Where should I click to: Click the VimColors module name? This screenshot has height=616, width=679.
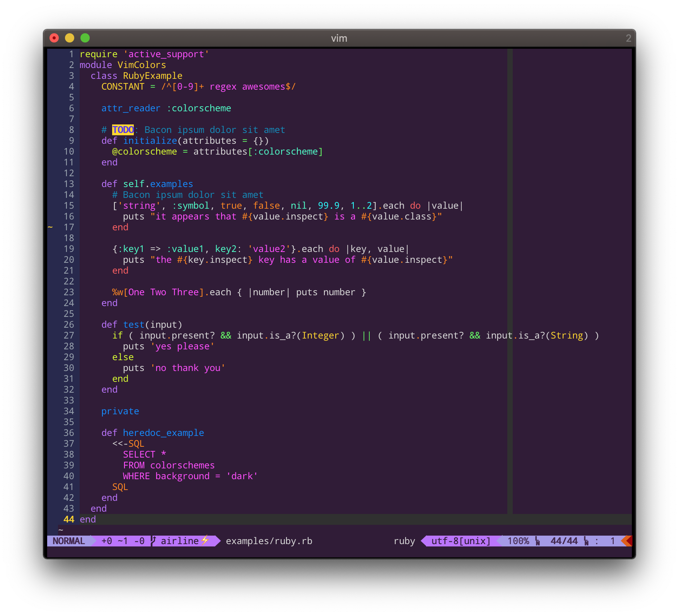(142, 65)
